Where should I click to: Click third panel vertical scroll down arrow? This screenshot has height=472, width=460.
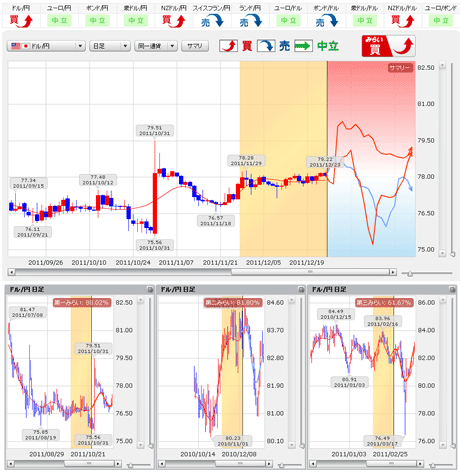point(443,445)
